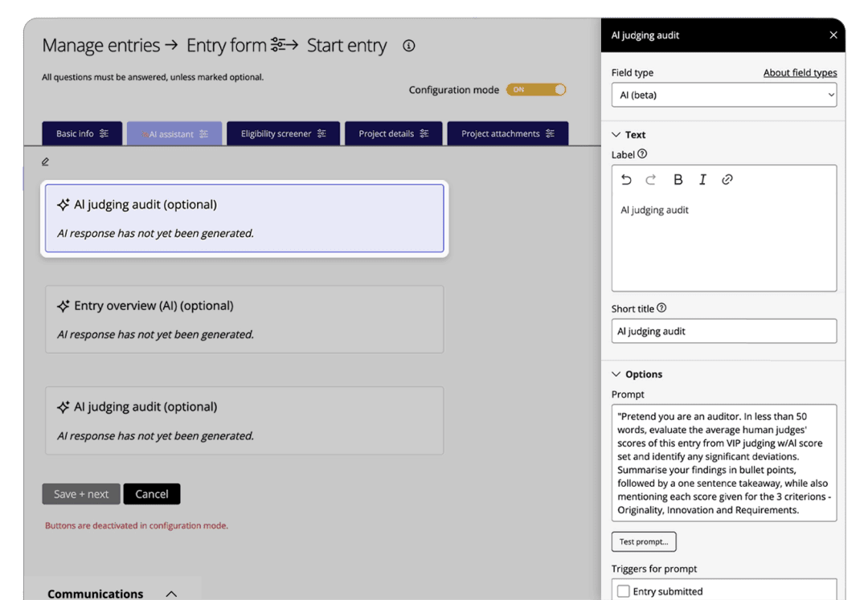Collapse the Text section
The image size is (868, 600).
click(616, 135)
